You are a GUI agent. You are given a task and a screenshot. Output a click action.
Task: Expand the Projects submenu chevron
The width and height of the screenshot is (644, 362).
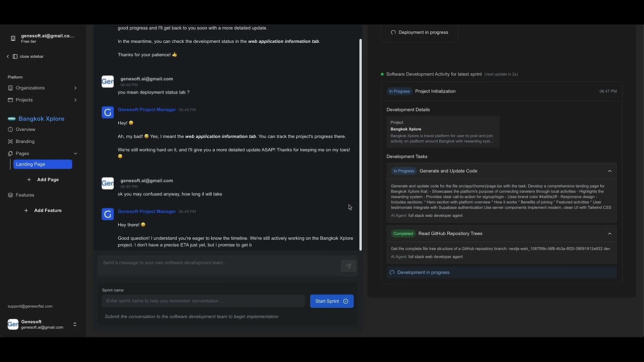tap(75, 100)
